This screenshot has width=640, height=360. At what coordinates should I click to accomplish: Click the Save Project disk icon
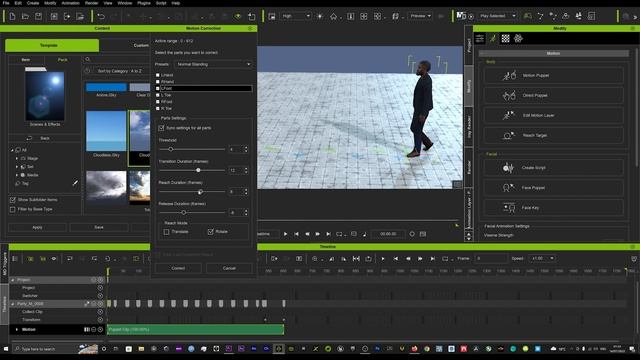[x=38, y=16]
